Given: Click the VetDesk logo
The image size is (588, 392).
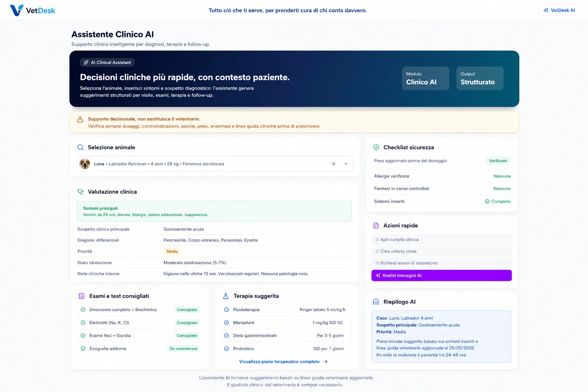Looking at the screenshot, I should 33,10.
